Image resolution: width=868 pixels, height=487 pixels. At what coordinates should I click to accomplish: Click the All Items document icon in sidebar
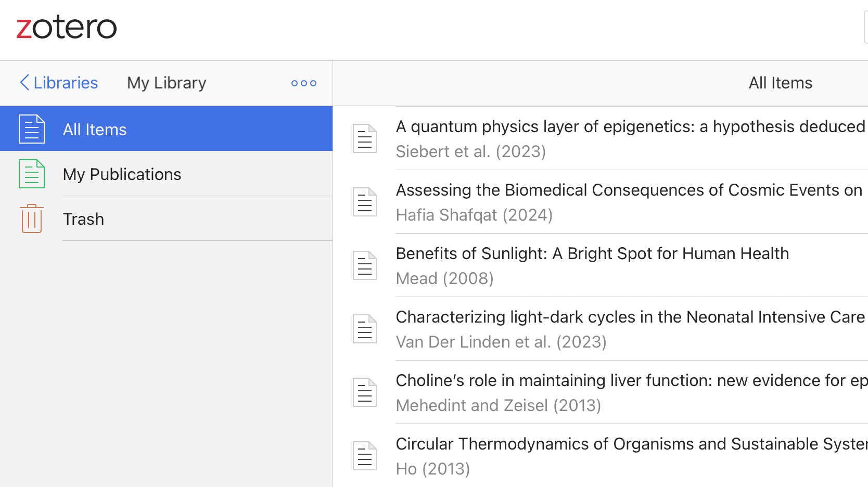point(32,129)
